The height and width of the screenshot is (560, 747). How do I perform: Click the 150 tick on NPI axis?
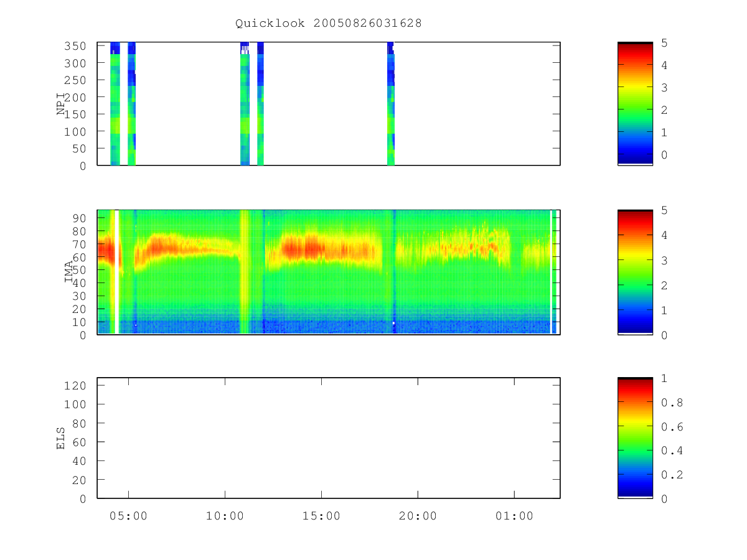pyautogui.click(x=76, y=114)
